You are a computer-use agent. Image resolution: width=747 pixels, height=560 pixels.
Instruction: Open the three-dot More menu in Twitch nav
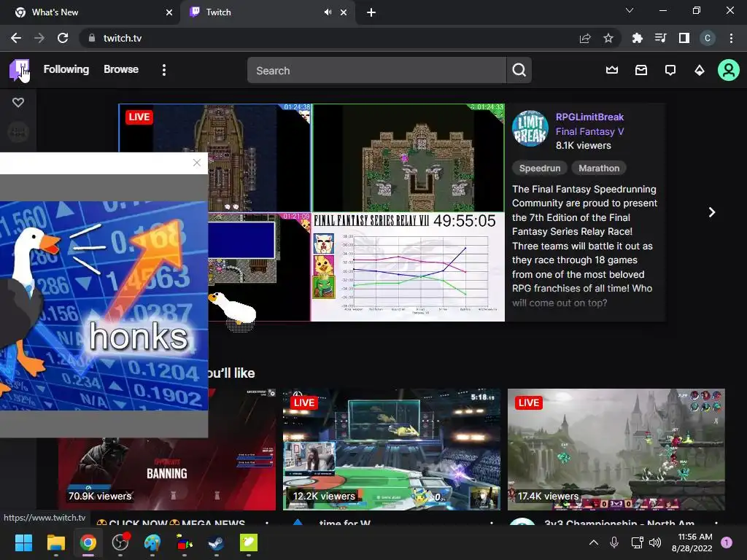point(164,70)
